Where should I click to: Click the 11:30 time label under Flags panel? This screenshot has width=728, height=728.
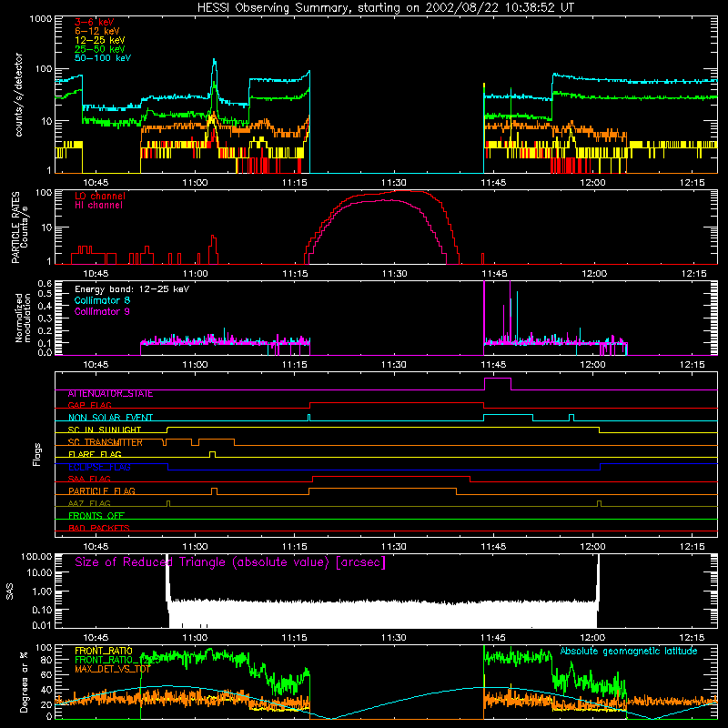(x=394, y=547)
